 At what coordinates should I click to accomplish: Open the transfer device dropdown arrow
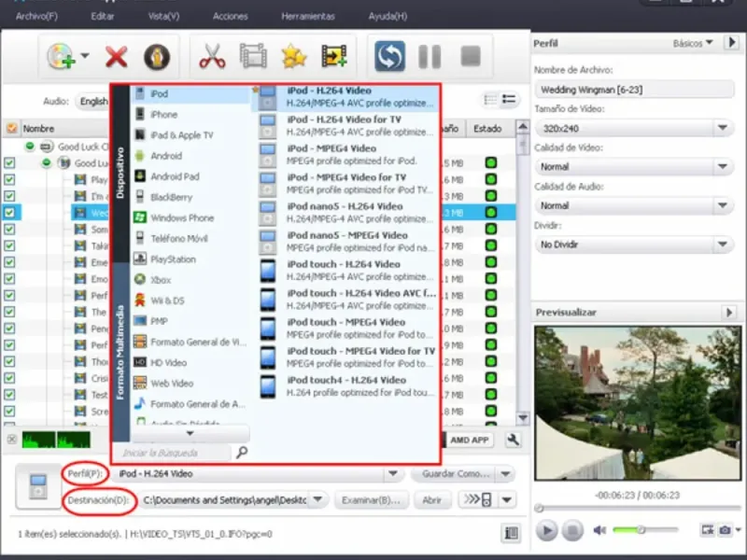tap(507, 499)
